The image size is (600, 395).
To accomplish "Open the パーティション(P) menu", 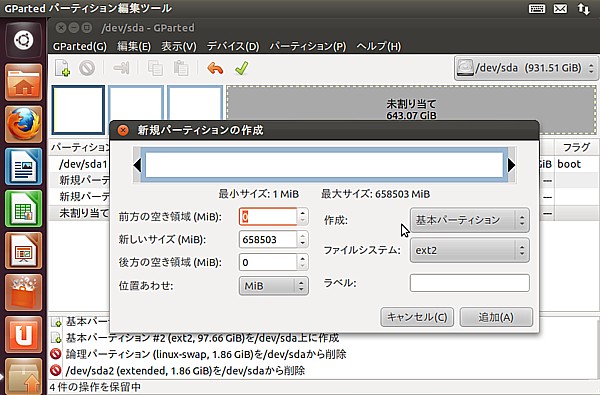I will pos(308,46).
